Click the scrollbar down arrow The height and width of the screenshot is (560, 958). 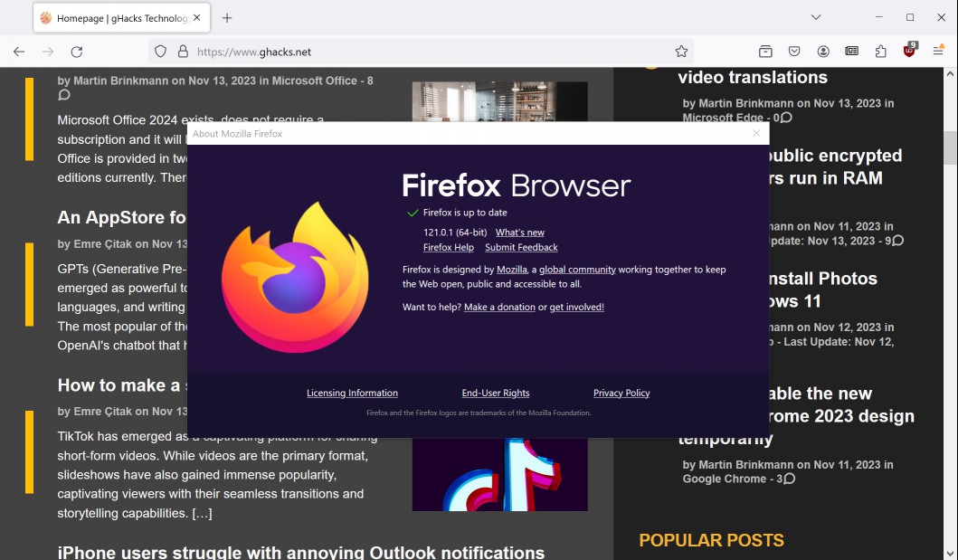950,554
